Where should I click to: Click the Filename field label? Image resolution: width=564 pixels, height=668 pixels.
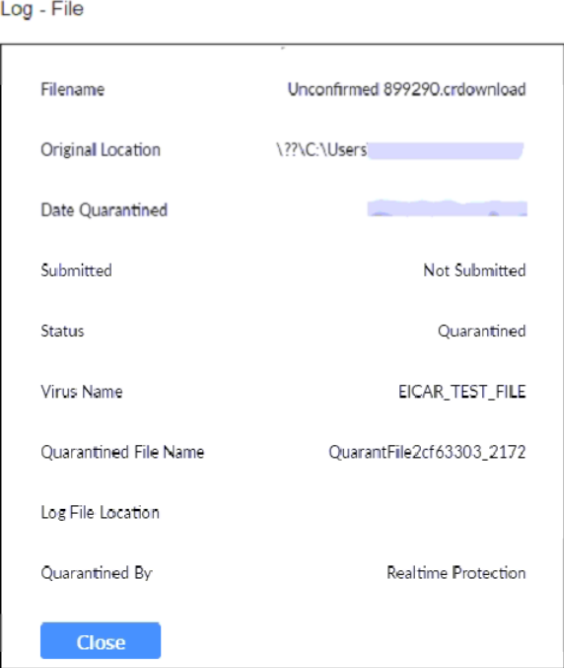point(72,89)
